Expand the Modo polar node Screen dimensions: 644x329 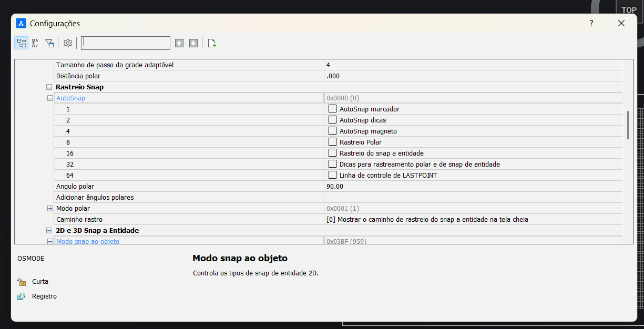point(50,208)
